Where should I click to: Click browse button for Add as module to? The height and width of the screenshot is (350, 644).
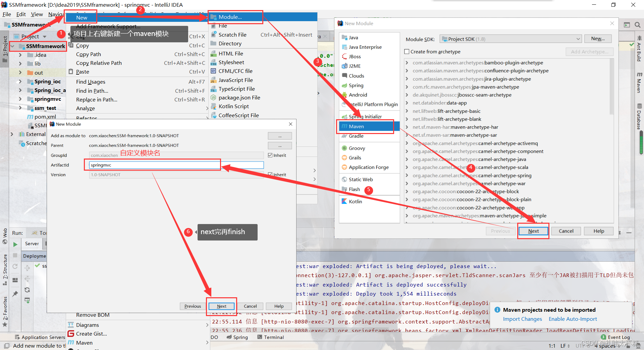click(x=280, y=136)
